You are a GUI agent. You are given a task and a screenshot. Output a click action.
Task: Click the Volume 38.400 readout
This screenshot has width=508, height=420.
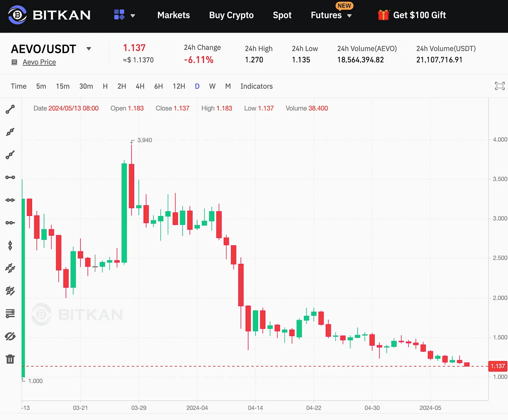click(x=307, y=108)
